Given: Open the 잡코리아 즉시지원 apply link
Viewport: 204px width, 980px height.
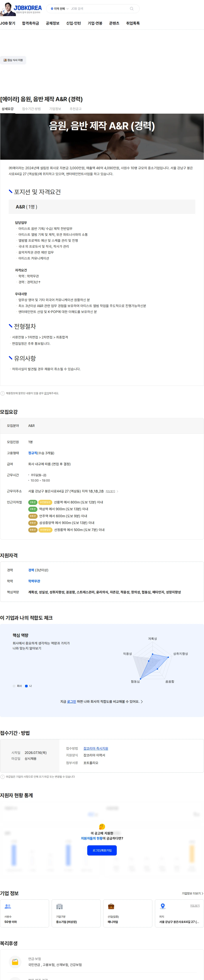Looking at the screenshot, I should point(96,748).
